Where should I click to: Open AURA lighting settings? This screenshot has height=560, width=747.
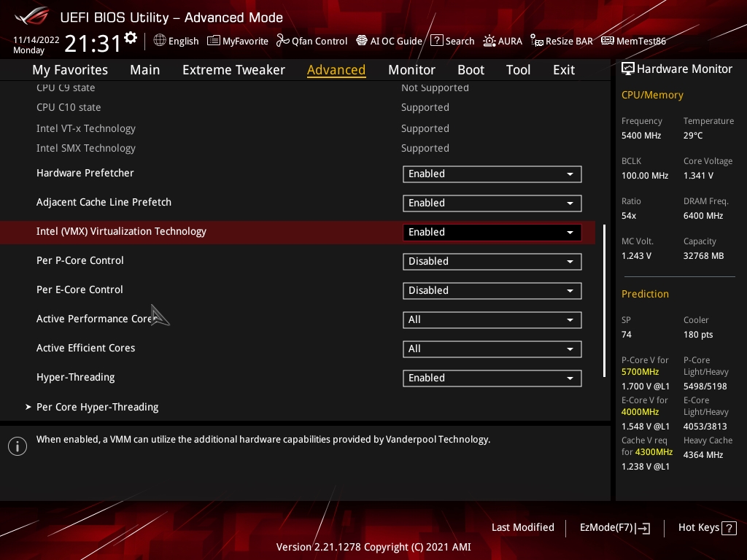tap(503, 41)
